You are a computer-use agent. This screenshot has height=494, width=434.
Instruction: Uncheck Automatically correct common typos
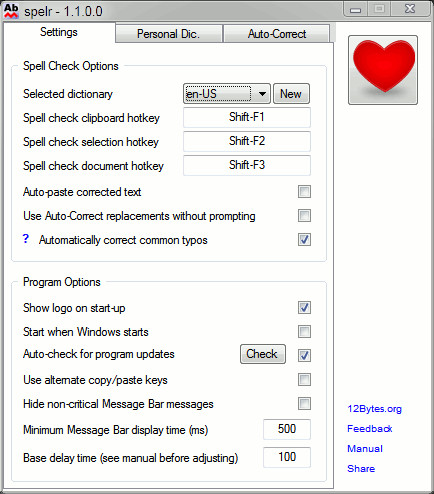tap(304, 240)
